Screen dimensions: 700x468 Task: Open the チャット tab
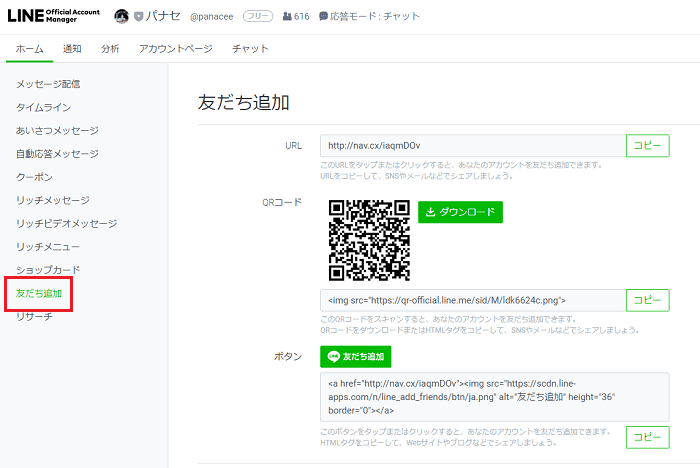coord(250,49)
